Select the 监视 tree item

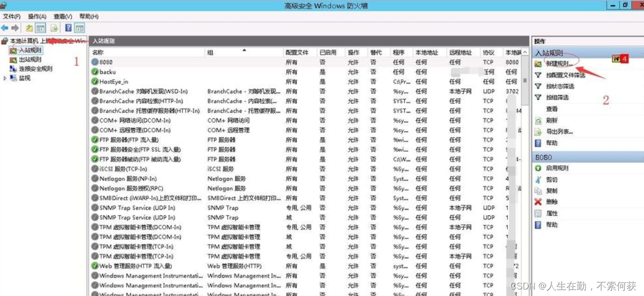tap(24, 78)
